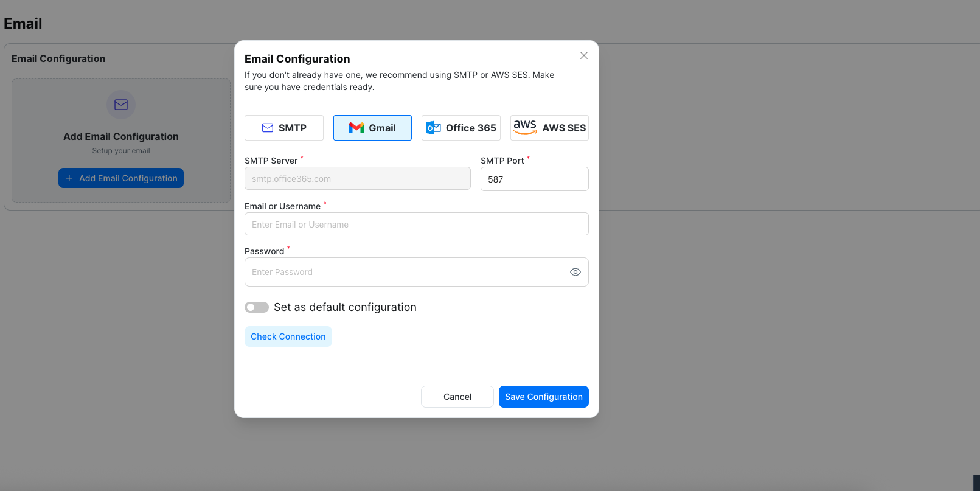980x491 pixels.
Task: Click the 'Email or Username' field label
Action: tap(282, 206)
